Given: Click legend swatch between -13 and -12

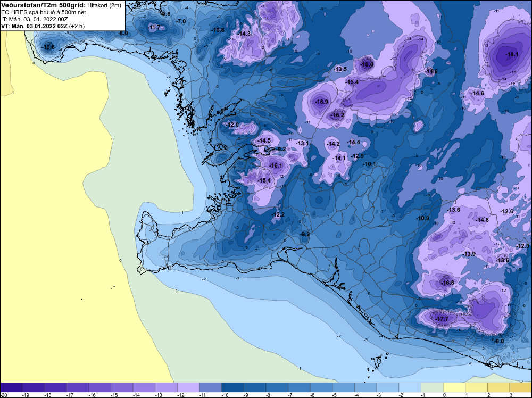Looking at the screenshot, I should coord(166,387).
